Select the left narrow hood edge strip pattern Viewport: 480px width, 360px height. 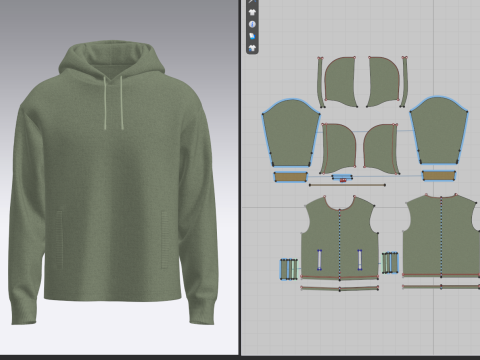pyautogui.click(x=321, y=82)
